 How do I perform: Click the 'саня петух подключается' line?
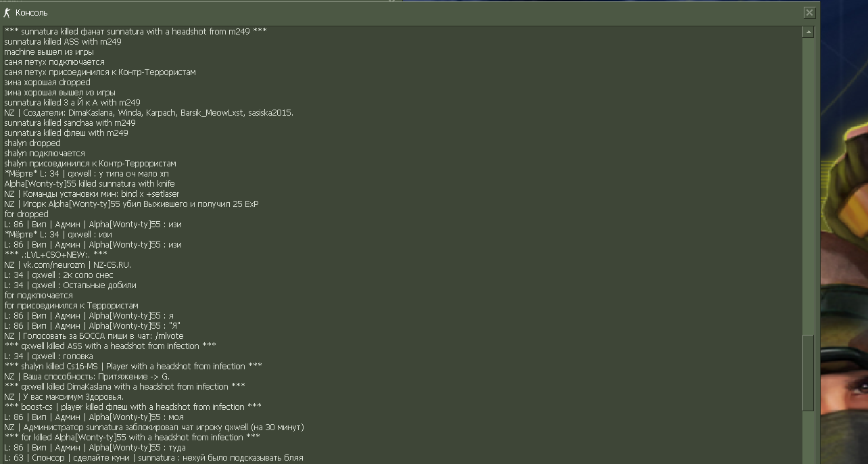[x=54, y=62]
